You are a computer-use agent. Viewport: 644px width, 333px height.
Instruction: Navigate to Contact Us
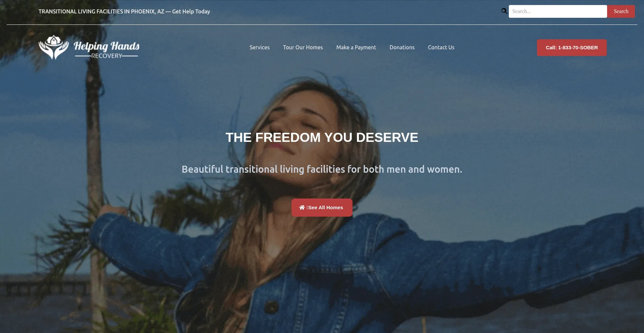click(441, 47)
